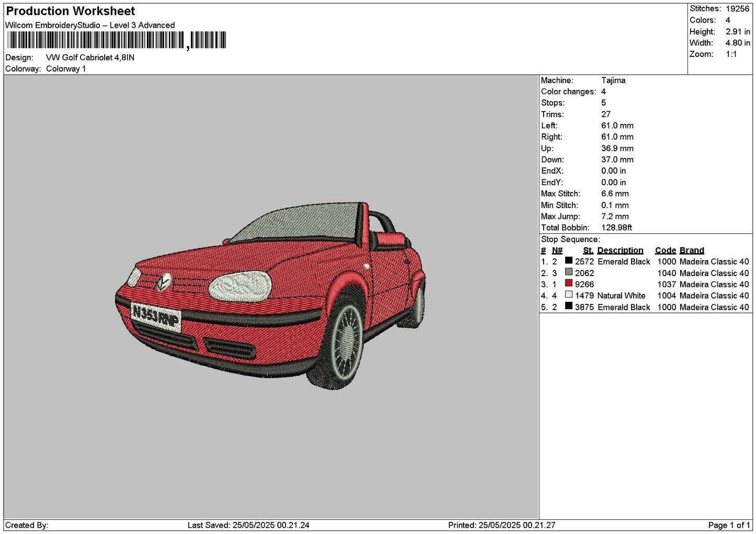Click the 'N#' column header
The width and height of the screenshot is (756, 534).
pyautogui.click(x=557, y=251)
